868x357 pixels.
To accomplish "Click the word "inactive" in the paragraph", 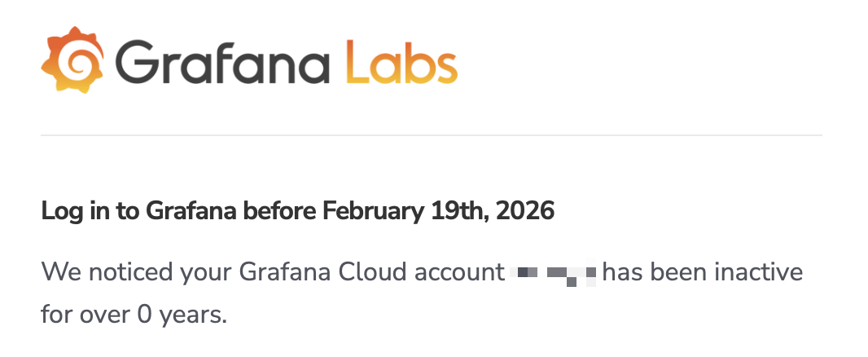I will (x=759, y=271).
